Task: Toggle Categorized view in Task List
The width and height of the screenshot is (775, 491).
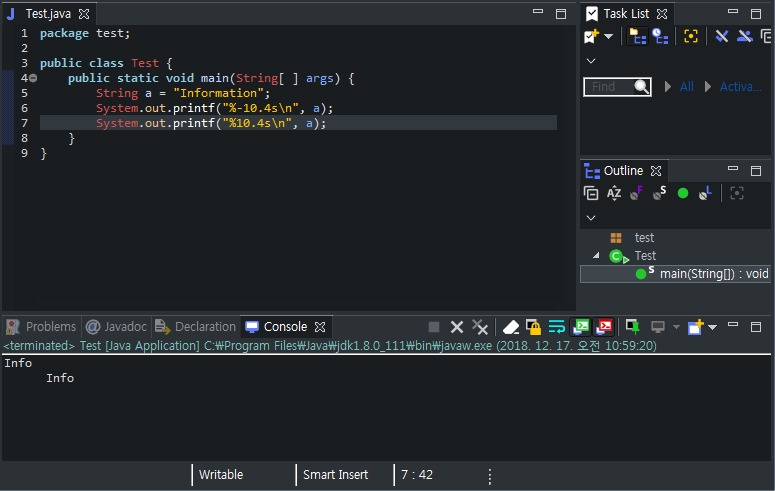Action: coord(637,36)
